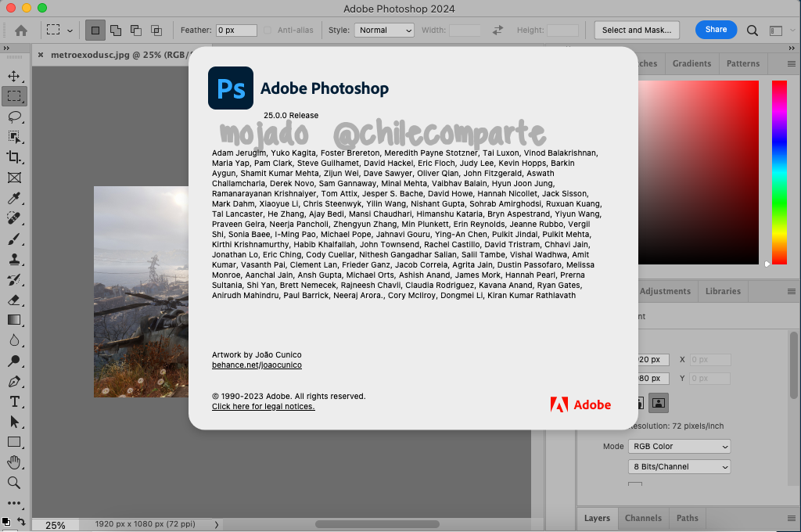This screenshot has height=532, width=801.
Task: Open the workspace switcher icon
Action: point(775,31)
